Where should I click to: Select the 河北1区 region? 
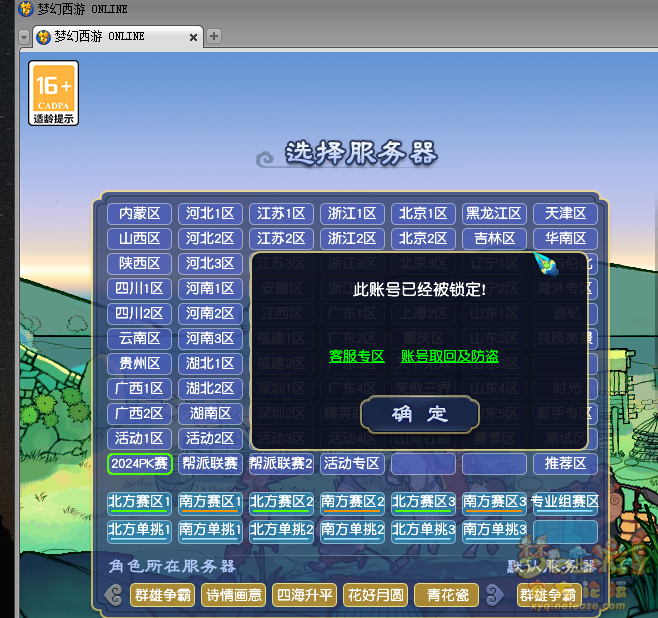pyautogui.click(x=210, y=214)
